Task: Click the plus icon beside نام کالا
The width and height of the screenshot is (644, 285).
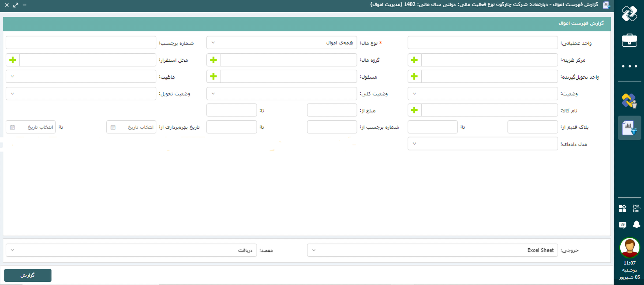Action: pyautogui.click(x=414, y=110)
